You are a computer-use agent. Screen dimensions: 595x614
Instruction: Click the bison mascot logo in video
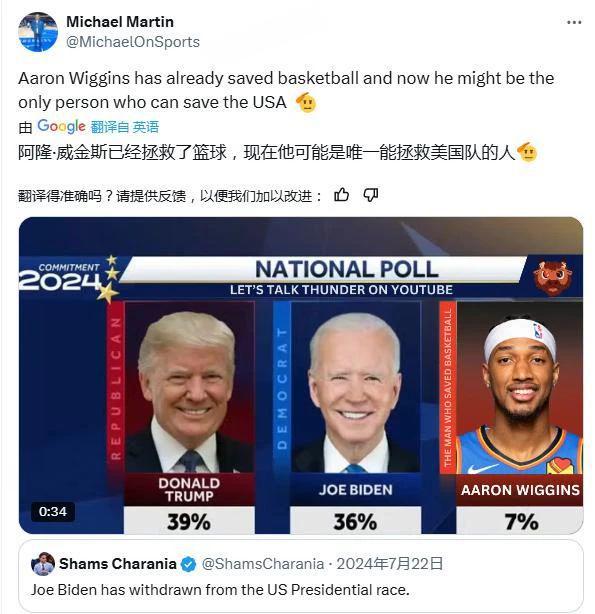click(x=552, y=276)
